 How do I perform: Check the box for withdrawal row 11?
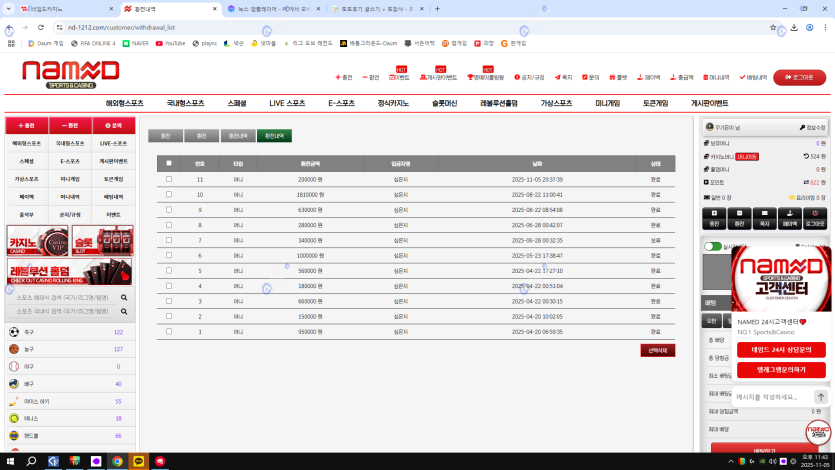[169, 179]
